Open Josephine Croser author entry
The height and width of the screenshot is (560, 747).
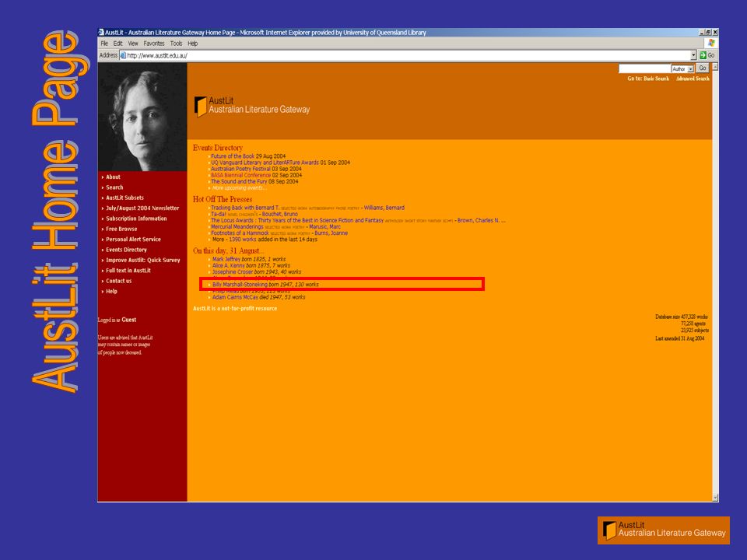pyautogui.click(x=233, y=272)
